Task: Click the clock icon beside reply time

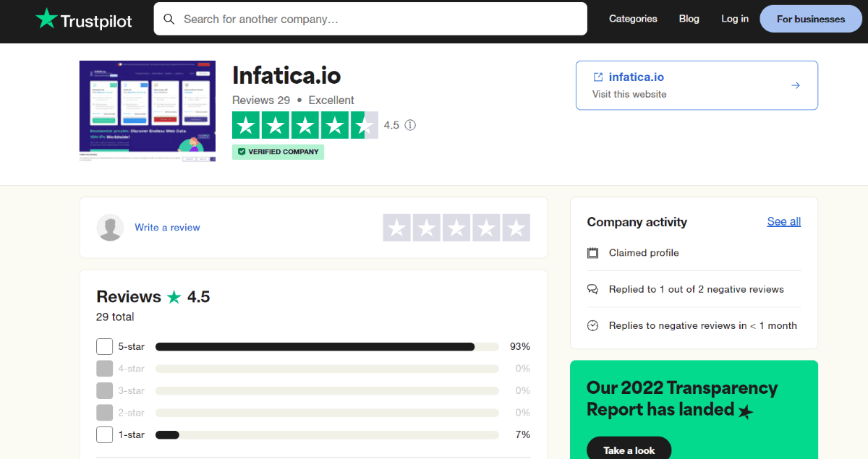Action: click(593, 326)
